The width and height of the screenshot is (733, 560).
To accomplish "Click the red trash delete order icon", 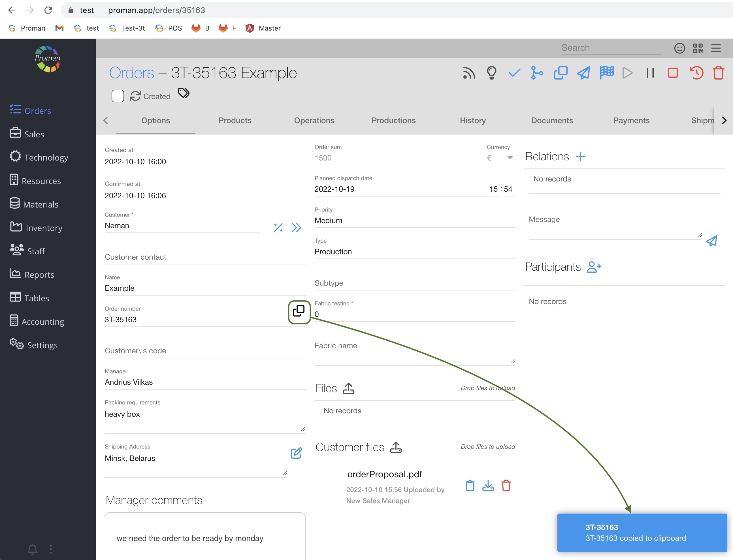I will pyautogui.click(x=718, y=73).
